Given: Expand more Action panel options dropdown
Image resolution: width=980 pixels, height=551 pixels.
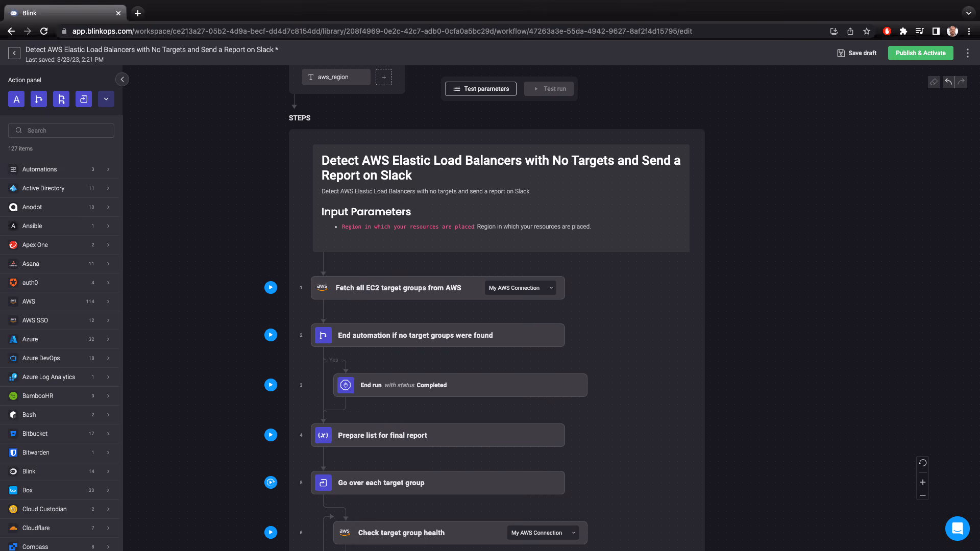Looking at the screenshot, I should pyautogui.click(x=106, y=99).
